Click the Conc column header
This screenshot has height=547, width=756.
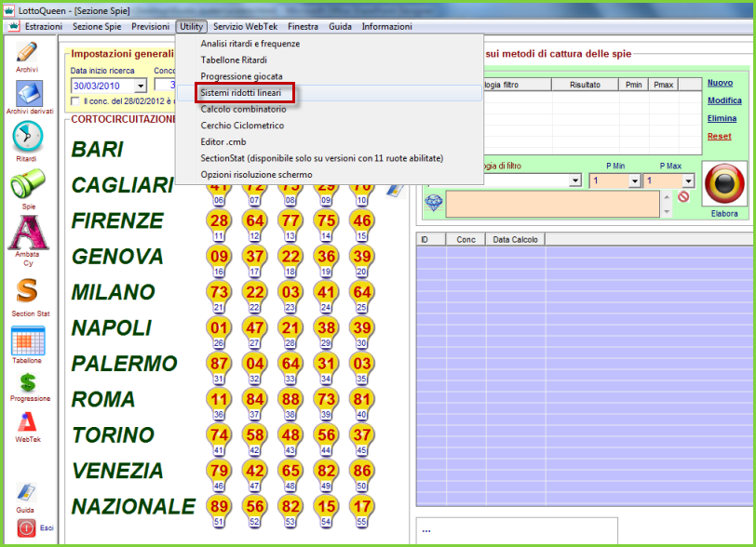pos(466,239)
